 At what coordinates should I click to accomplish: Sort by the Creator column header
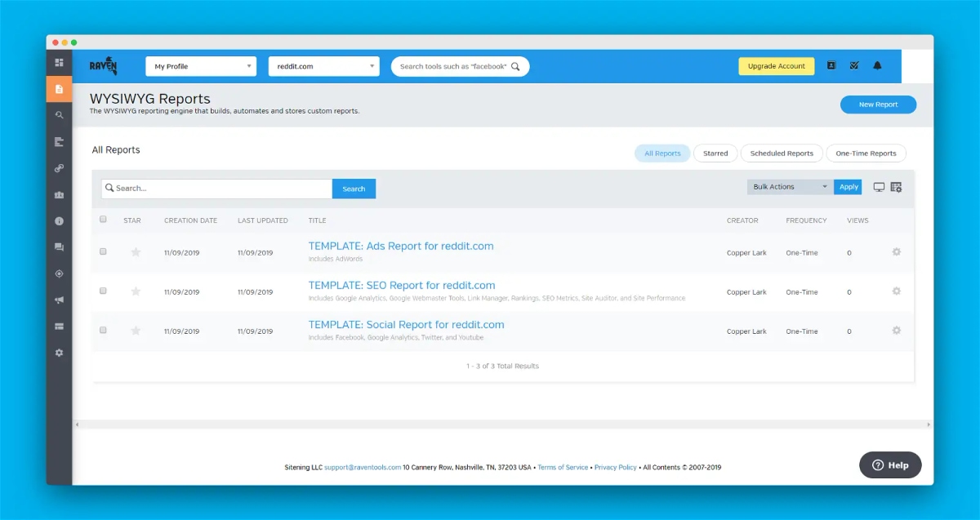[x=742, y=220]
